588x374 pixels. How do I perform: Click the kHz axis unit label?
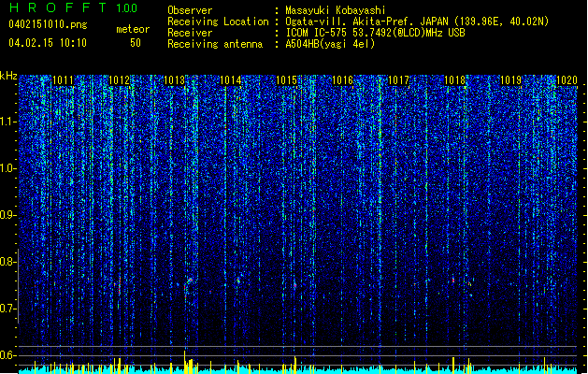click(8, 76)
